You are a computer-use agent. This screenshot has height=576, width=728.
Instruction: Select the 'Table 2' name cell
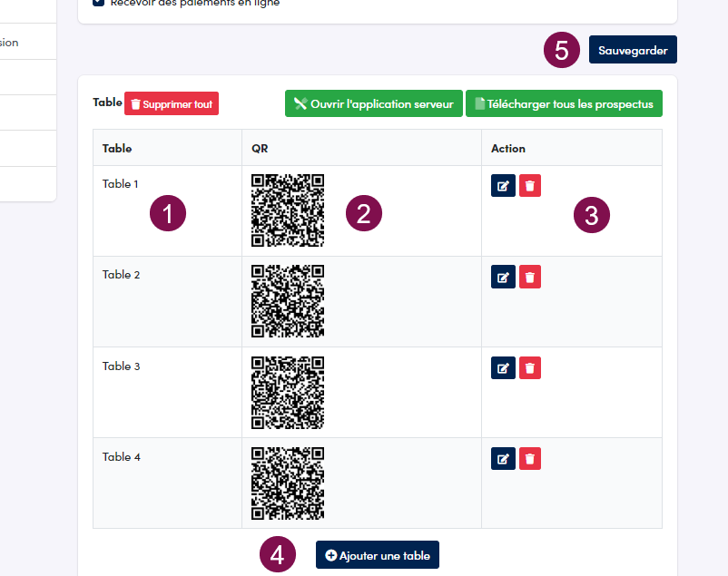(167, 302)
